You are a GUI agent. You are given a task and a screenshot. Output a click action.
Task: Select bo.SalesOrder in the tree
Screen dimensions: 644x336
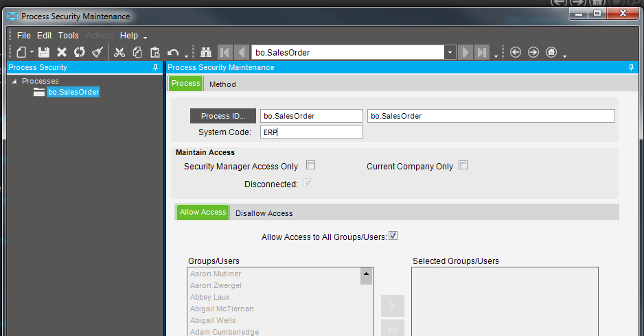pos(73,93)
